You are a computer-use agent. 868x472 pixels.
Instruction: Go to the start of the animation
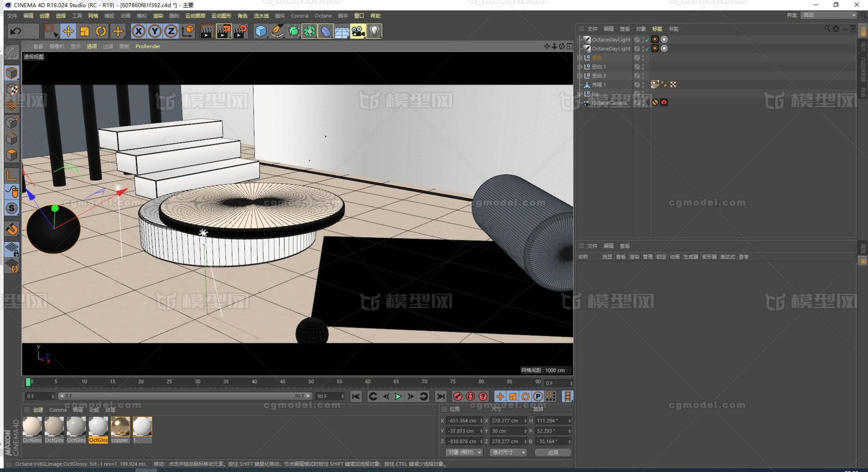[356, 397]
